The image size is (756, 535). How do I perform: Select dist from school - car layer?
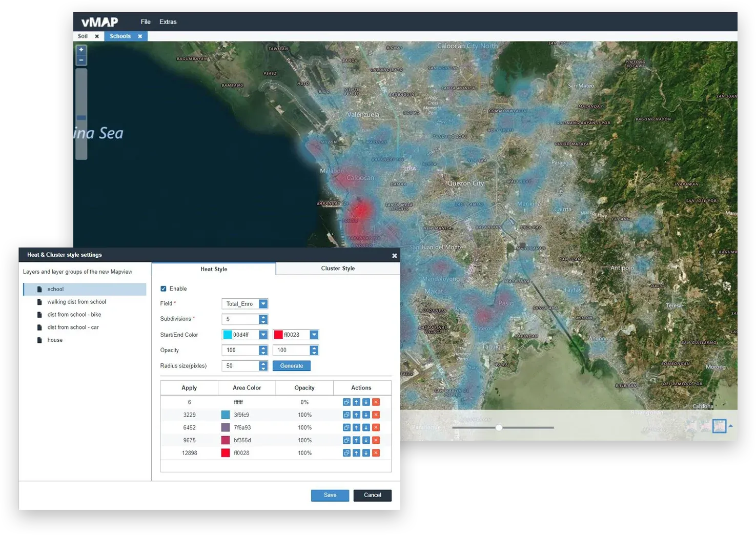(x=73, y=327)
